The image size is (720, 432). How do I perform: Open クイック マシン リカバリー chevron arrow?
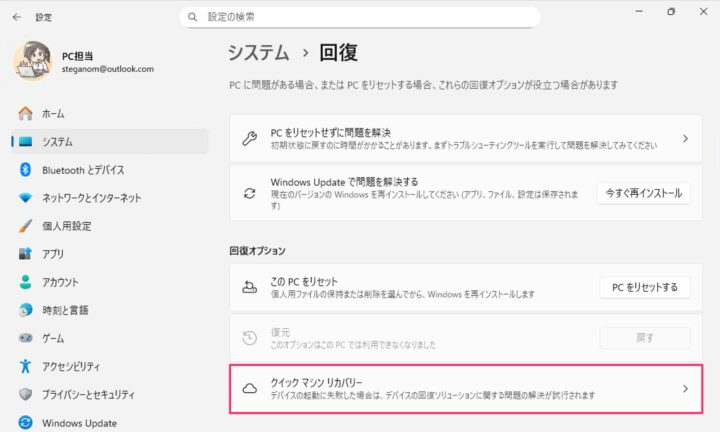[685, 388]
